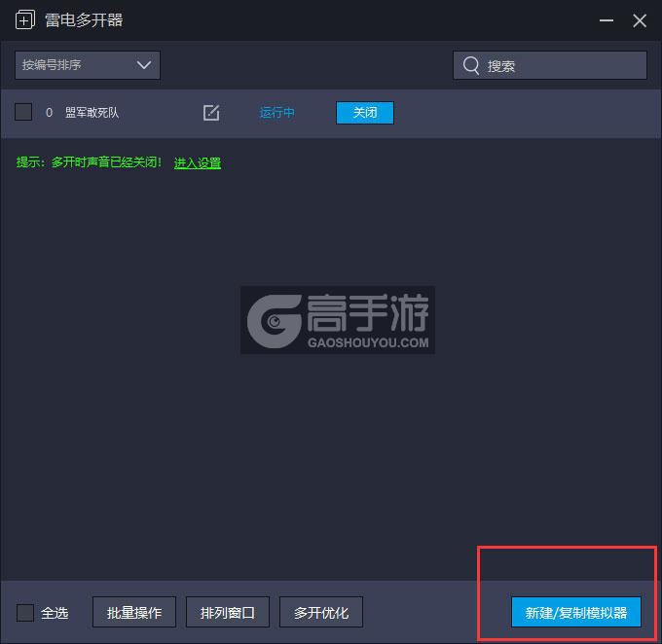Tick the checkbox for emulator 0 盟军敢死队
The width and height of the screenshot is (662, 644).
point(23,112)
